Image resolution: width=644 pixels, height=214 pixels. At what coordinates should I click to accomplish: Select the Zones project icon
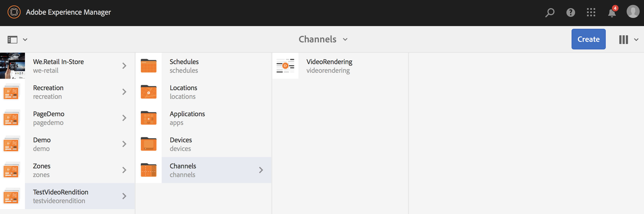12,170
